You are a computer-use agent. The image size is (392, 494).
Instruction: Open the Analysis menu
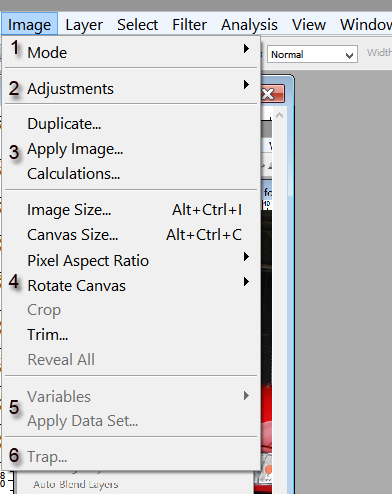point(249,25)
